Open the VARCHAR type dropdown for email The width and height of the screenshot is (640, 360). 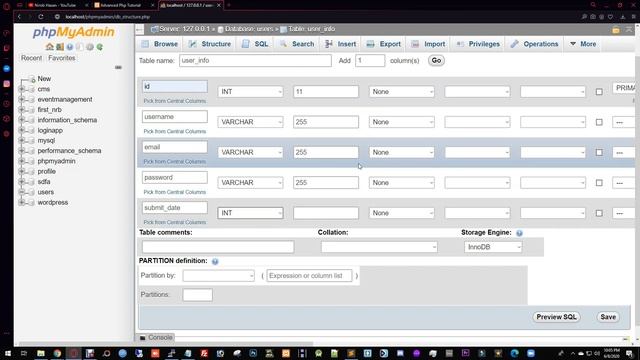[250, 152]
